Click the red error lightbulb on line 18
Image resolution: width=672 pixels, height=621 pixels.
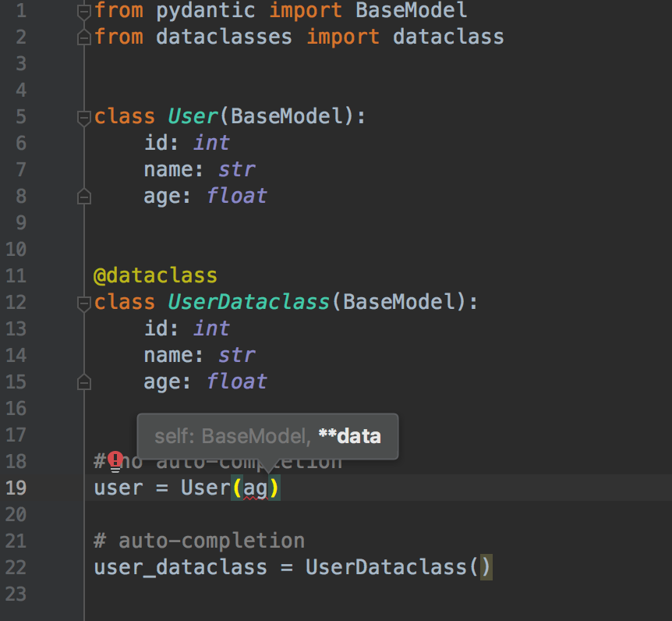(115, 460)
